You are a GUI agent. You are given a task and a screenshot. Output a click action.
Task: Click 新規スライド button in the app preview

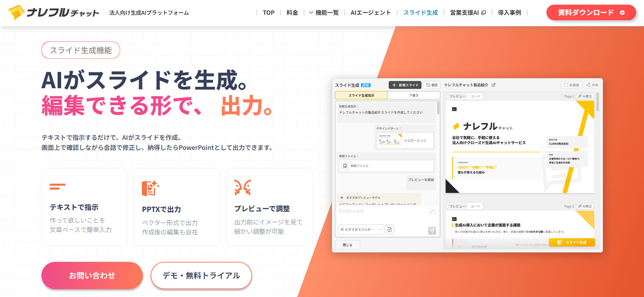pos(405,85)
